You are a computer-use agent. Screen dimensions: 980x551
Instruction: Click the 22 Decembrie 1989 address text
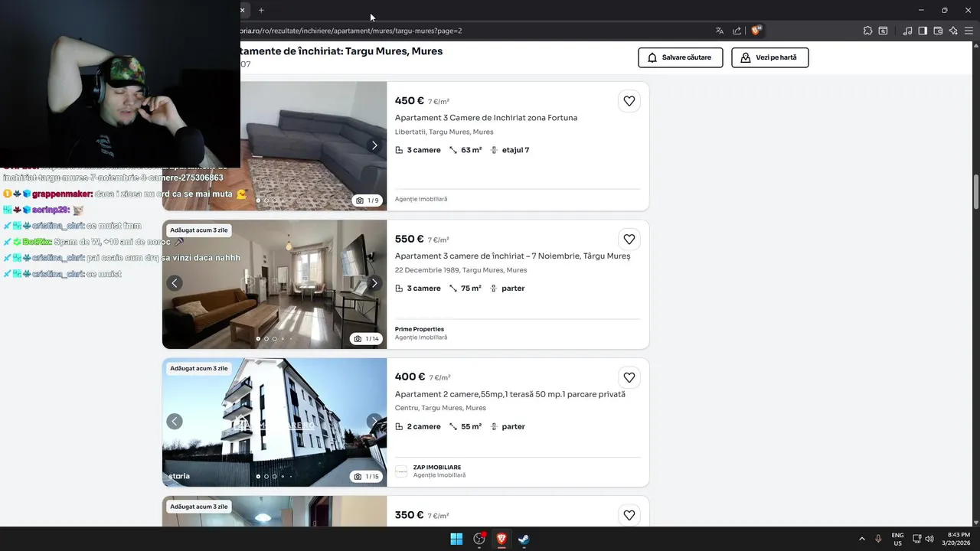point(461,270)
